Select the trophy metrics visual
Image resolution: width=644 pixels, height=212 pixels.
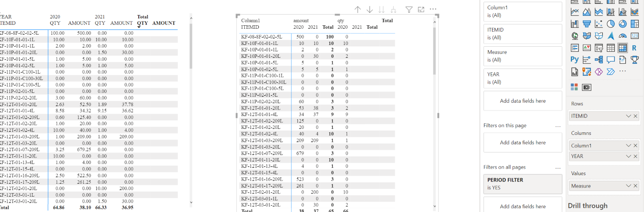[x=635, y=60]
